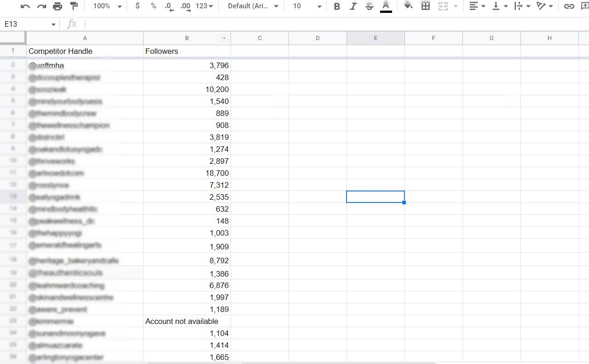589x364 pixels.
Task: Select column H header
Action: (x=549, y=38)
